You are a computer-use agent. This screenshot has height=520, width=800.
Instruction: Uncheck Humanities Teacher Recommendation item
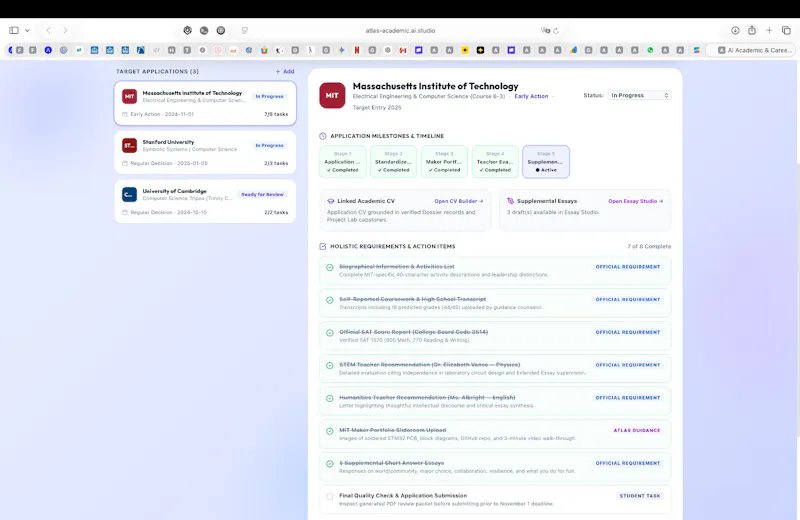click(x=330, y=398)
